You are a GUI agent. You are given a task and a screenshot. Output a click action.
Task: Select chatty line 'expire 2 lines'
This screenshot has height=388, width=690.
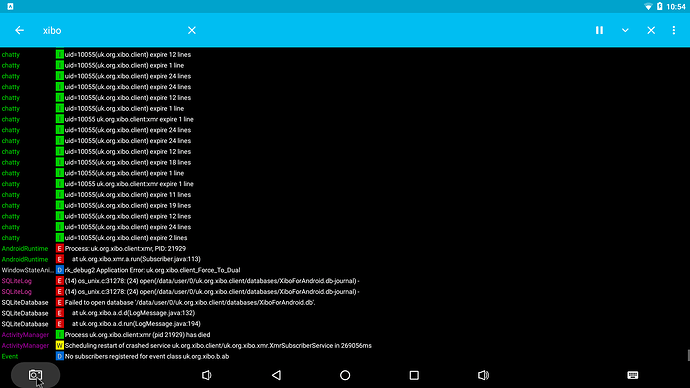click(125, 238)
